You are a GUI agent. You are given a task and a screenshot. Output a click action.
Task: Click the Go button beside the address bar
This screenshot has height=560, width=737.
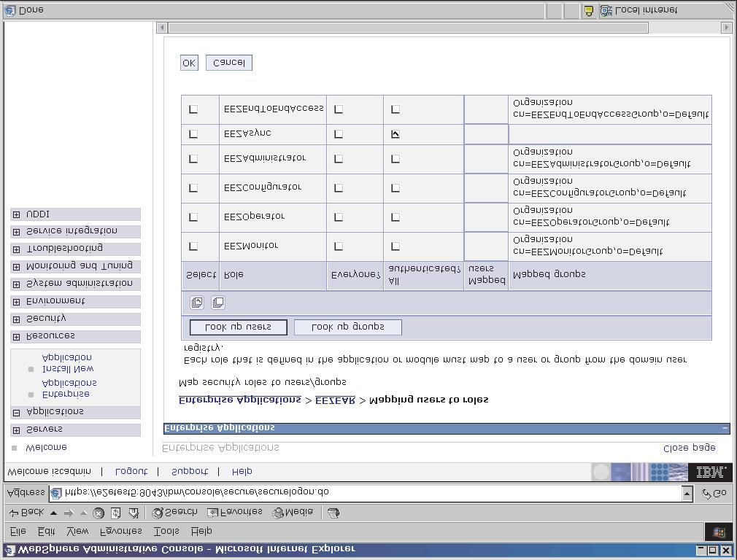click(x=714, y=494)
